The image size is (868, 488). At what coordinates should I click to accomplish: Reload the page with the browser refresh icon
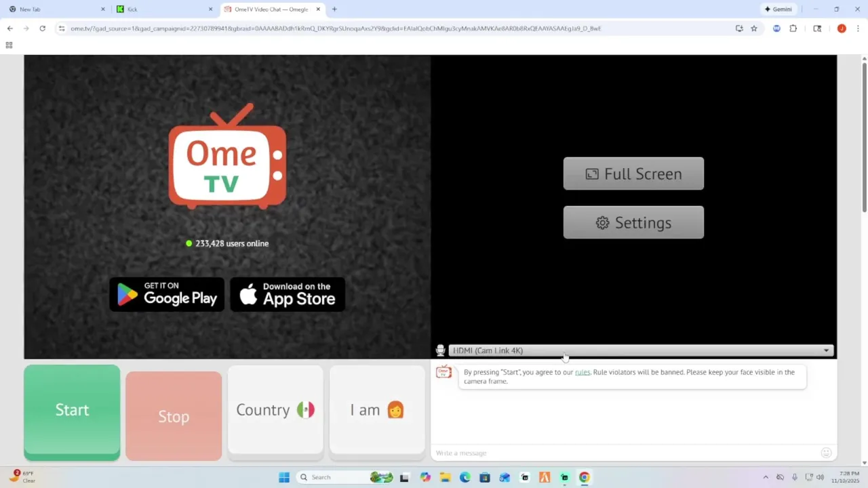(42, 28)
